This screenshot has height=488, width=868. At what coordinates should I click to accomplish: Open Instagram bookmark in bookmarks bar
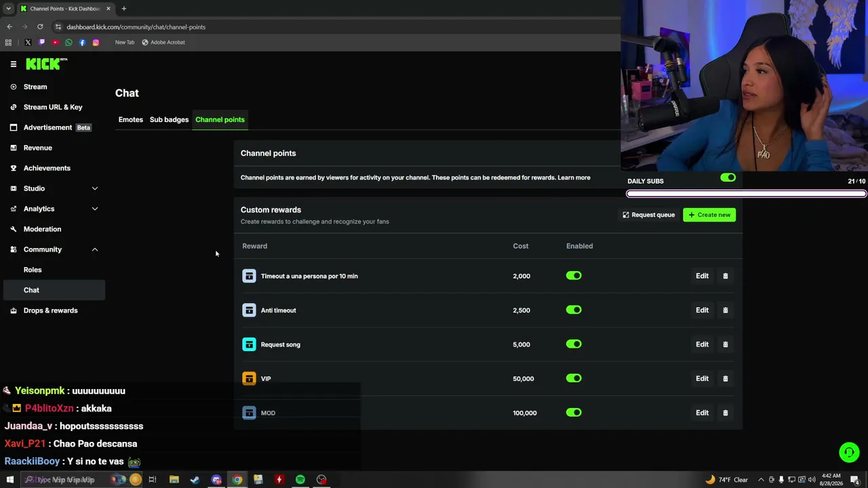click(96, 42)
